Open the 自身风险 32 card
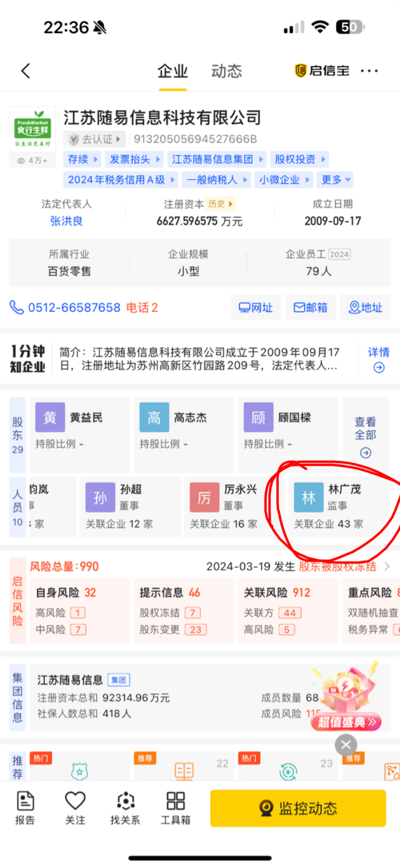Screen dimensions: 400x868 (x=80, y=610)
